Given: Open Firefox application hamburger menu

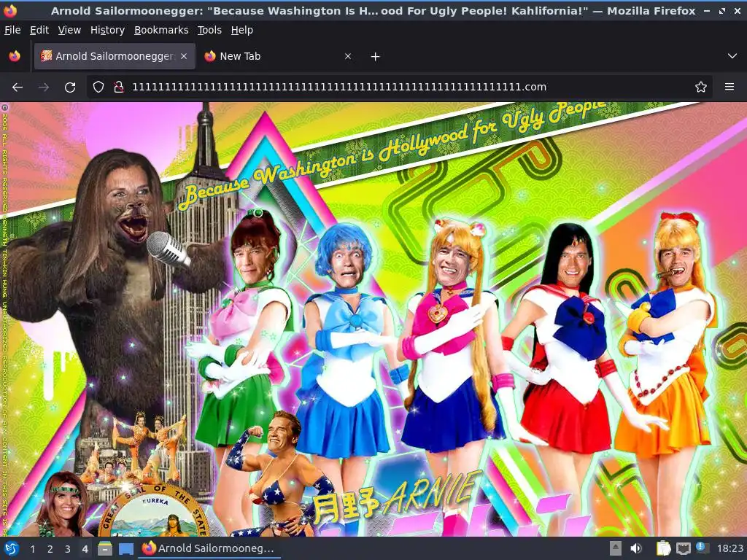Looking at the screenshot, I should click(x=729, y=87).
